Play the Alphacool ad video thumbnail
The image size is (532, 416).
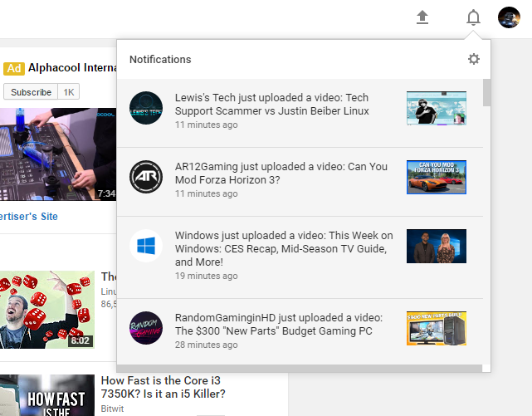(x=58, y=154)
